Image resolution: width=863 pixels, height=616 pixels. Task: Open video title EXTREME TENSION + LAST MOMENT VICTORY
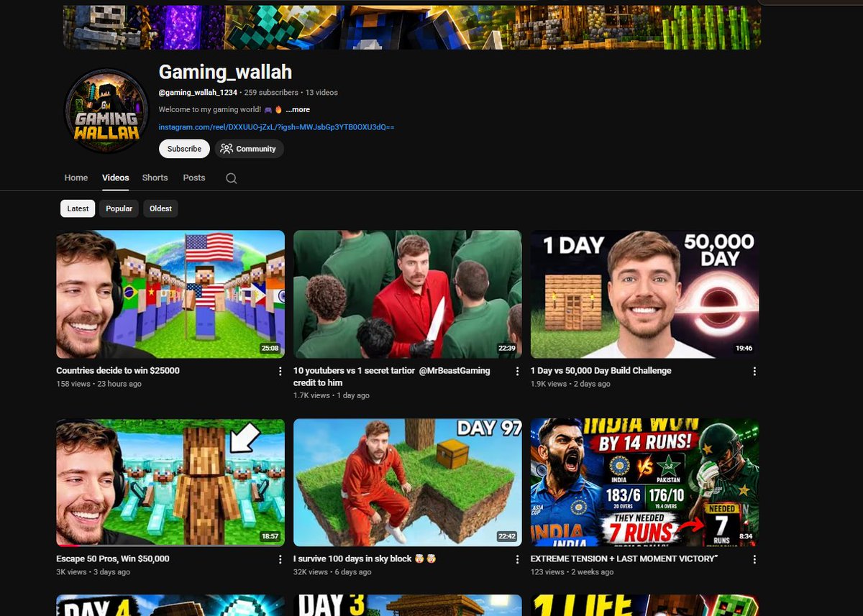click(x=624, y=558)
